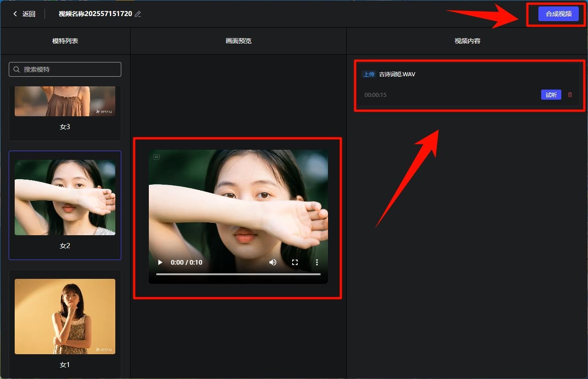588x379 pixels.
Task: Switch to the 模特列表 panel header
Action: pos(65,40)
